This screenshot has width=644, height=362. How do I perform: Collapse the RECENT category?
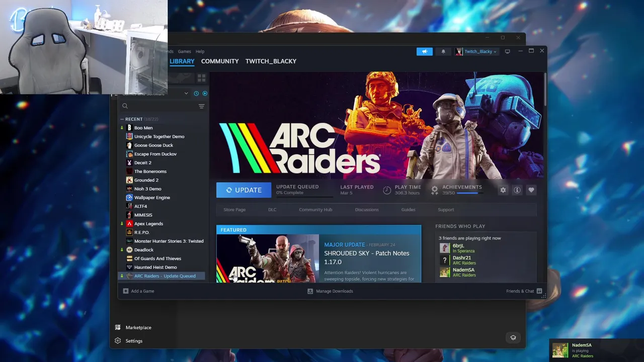coord(122,119)
